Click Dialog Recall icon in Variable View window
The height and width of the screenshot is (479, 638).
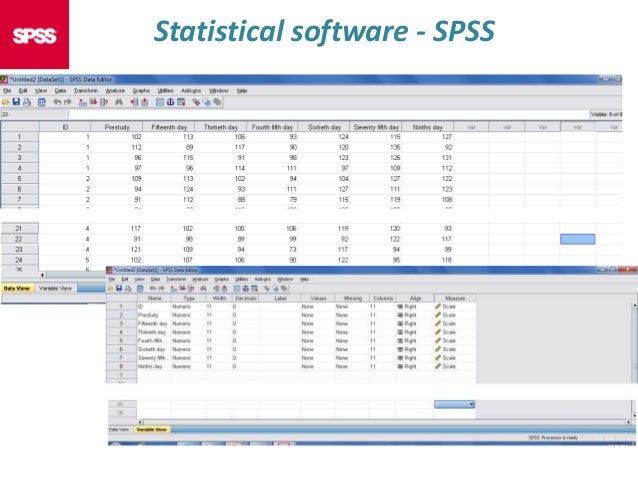pyautogui.click(x=140, y=289)
